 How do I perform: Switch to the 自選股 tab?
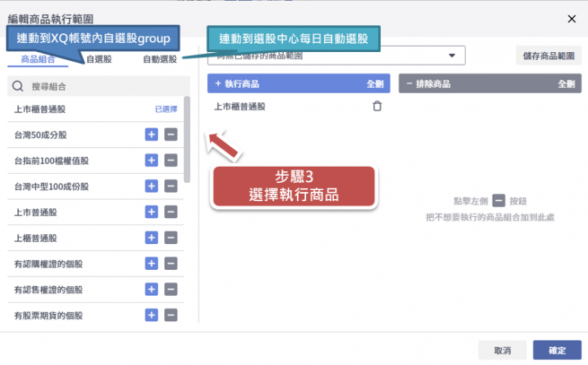coord(100,60)
